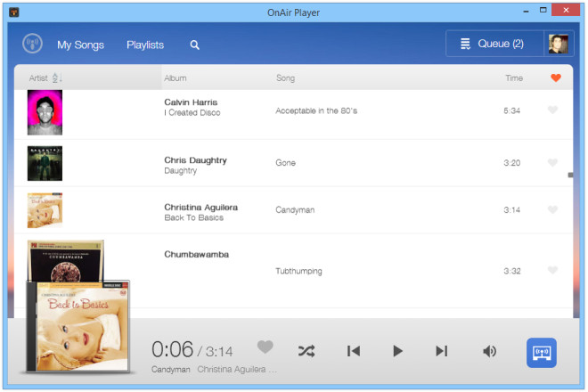Screen dimensions: 588x392
Task: Toggle shuffle playback icon
Action: (306, 351)
